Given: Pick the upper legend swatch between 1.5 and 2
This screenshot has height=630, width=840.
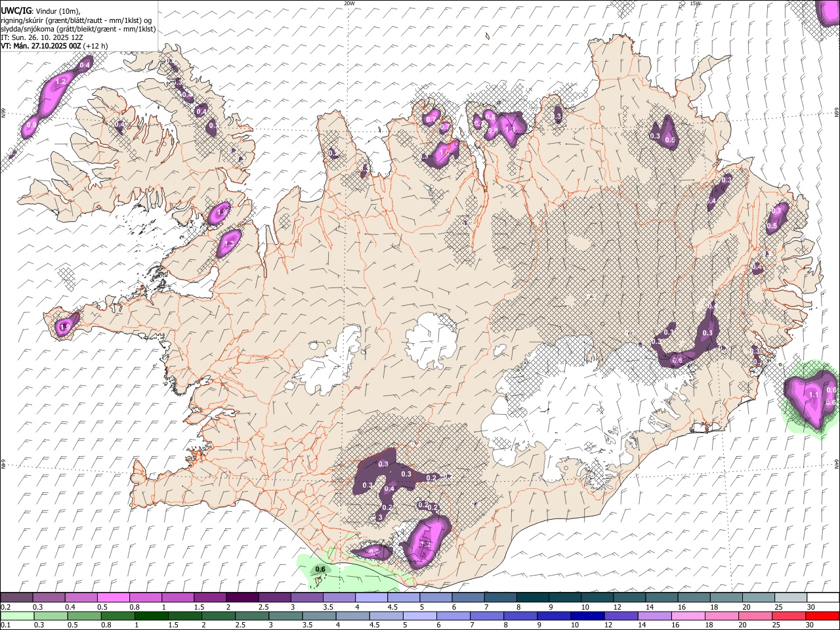Looking at the screenshot, I should [x=210, y=598].
